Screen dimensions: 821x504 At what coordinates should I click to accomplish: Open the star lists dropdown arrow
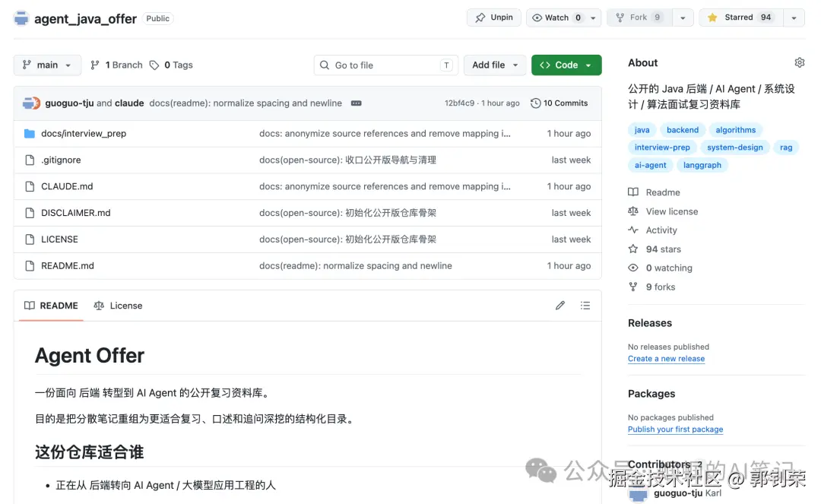coord(794,17)
